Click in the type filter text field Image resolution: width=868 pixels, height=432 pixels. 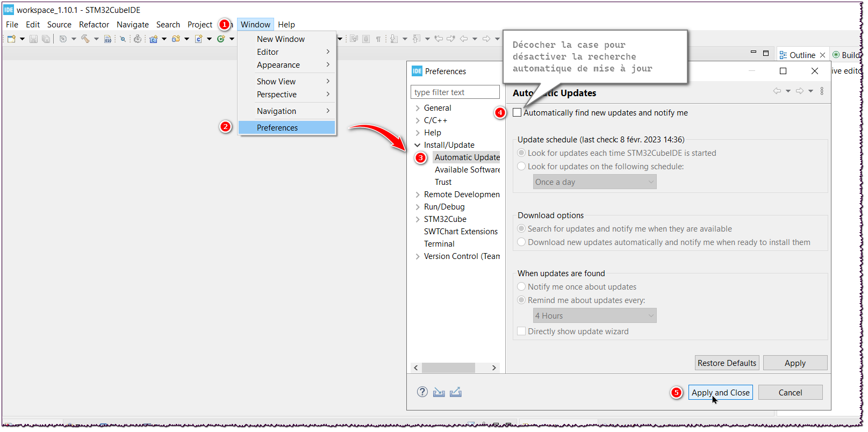(x=455, y=92)
